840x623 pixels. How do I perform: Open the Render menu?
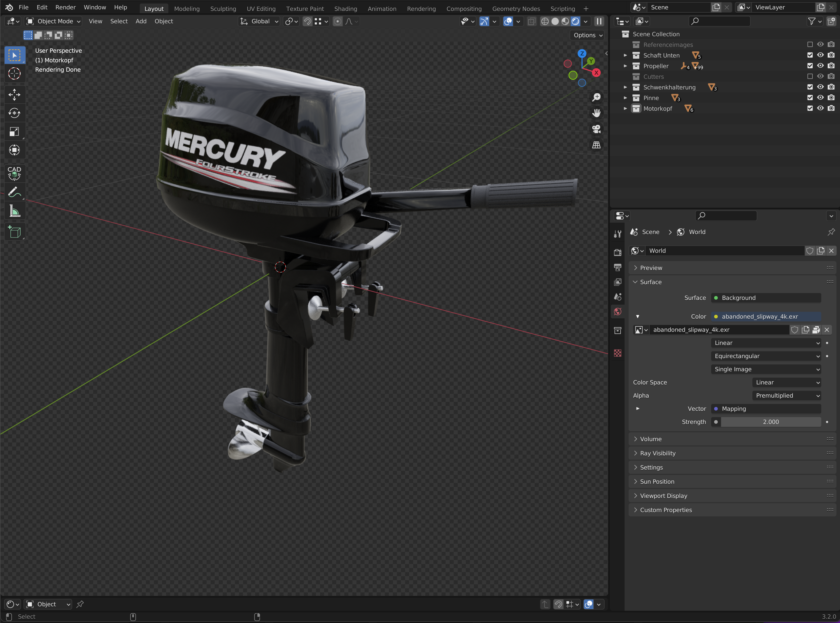65,7
